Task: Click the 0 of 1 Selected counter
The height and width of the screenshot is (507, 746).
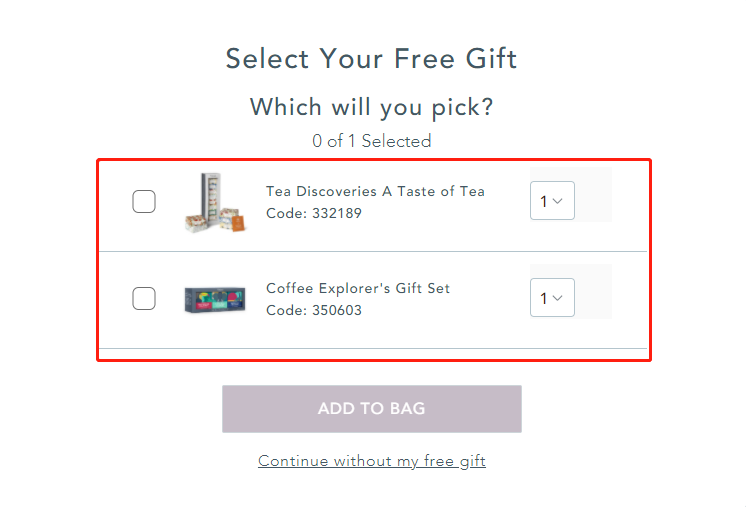Action: click(372, 141)
